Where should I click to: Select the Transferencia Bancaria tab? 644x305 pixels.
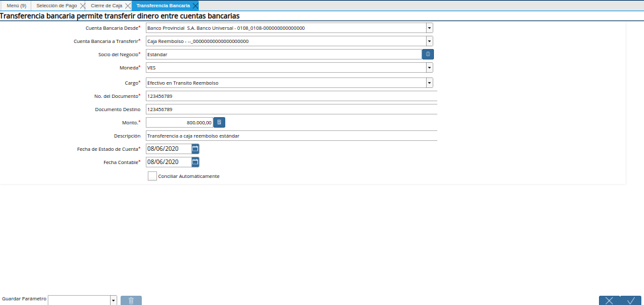coord(163,6)
